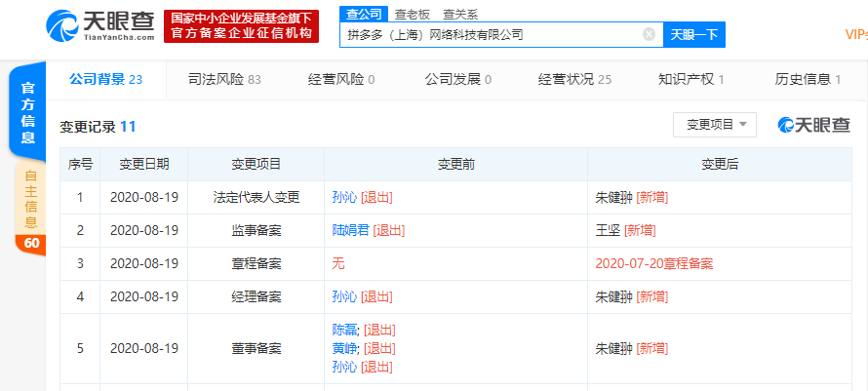Click the 黄峥 link in directors row
This screenshot has height=391, width=868.
click(x=344, y=348)
